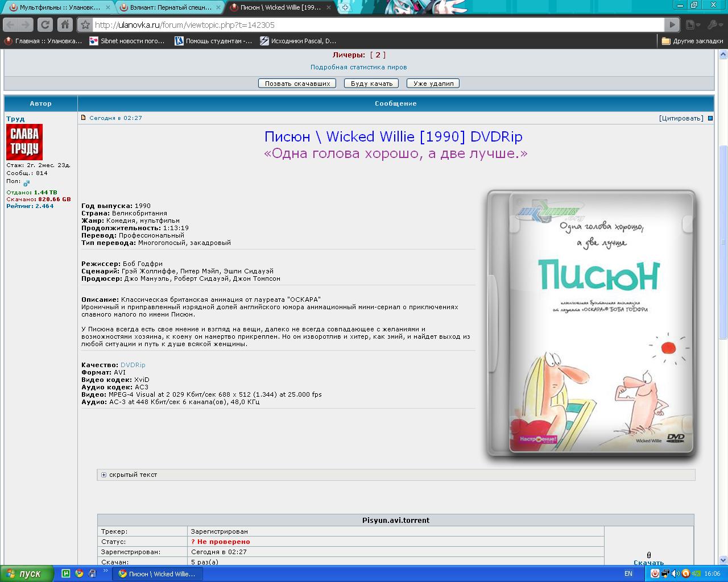
Task: Click the small post icon before Сегодня в 02:27
Action: (x=83, y=118)
